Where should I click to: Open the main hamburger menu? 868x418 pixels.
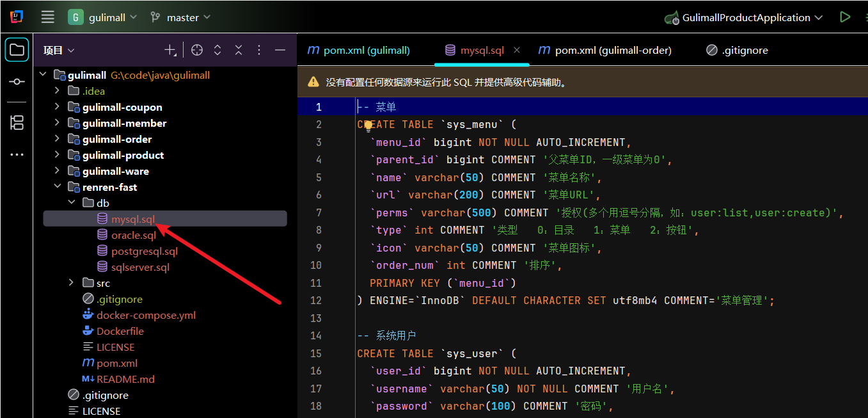pyautogui.click(x=47, y=17)
